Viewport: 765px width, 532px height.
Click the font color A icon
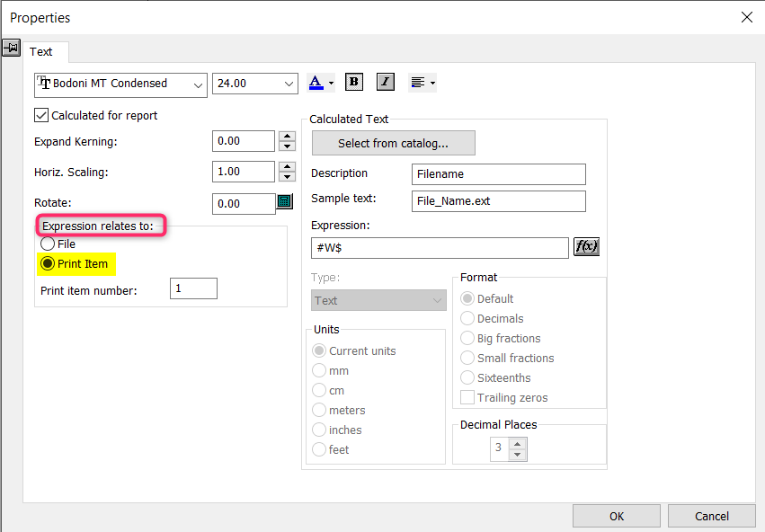[x=317, y=82]
